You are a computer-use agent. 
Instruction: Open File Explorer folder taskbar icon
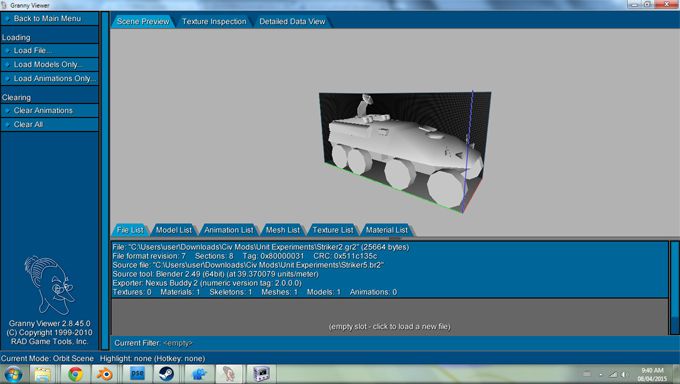pos(43,374)
